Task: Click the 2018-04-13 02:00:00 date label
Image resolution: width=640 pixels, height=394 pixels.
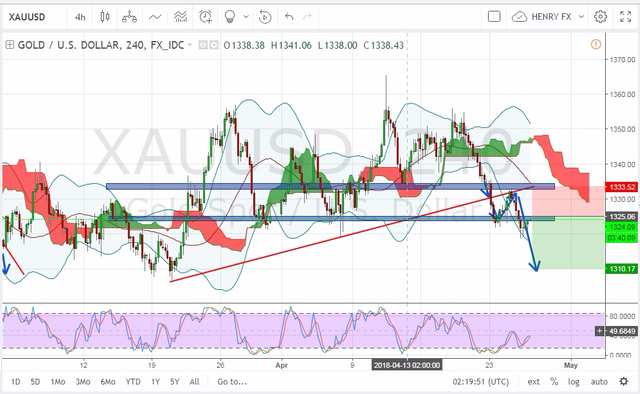Action: [407, 365]
